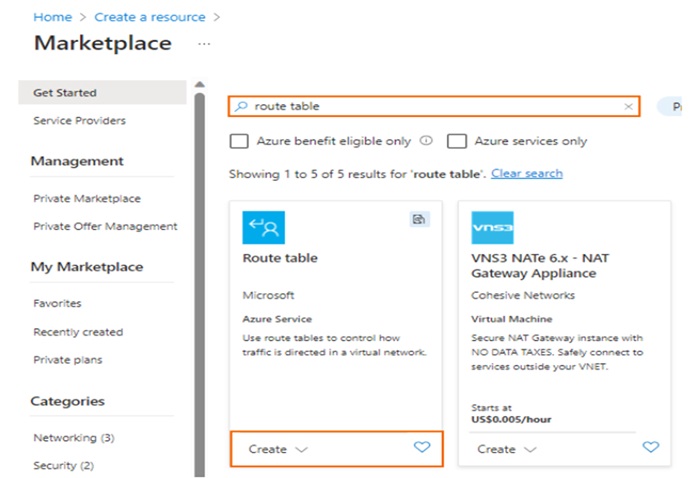Enable Azure benefit eligible only checkbox
700x478 pixels.
(x=239, y=141)
